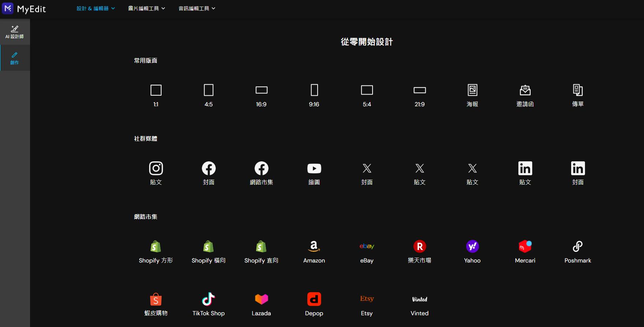Click the 網路市集 section heading

146,217
